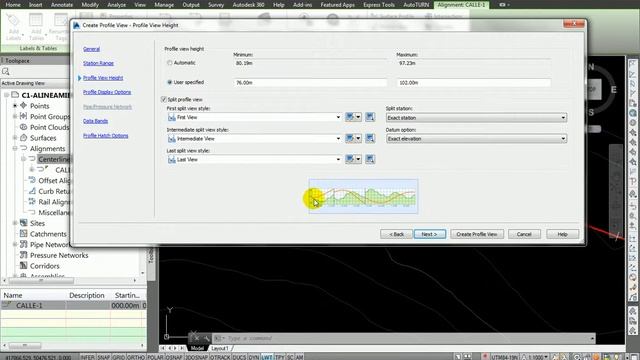This screenshot has width=640, height=360.
Task: Select the User specified height option
Action: 169,82
